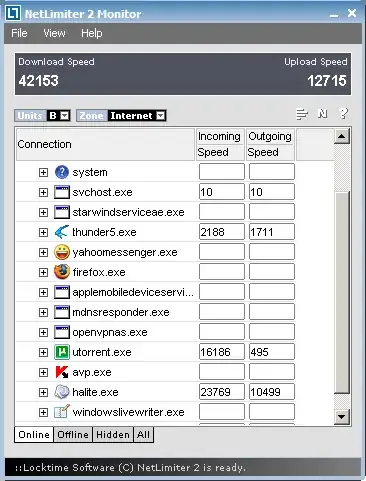
Task: Click halite.exe outgoing speed 10499 field
Action: (x=272, y=392)
